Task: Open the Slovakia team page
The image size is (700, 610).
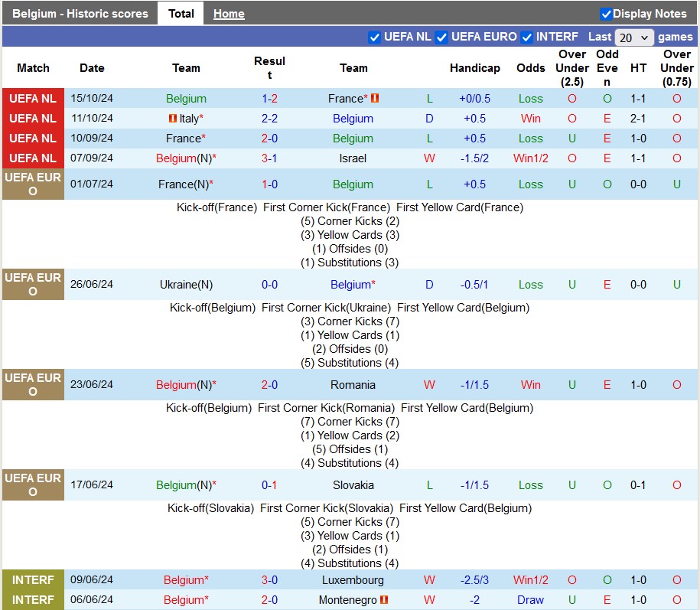Action: [353, 485]
